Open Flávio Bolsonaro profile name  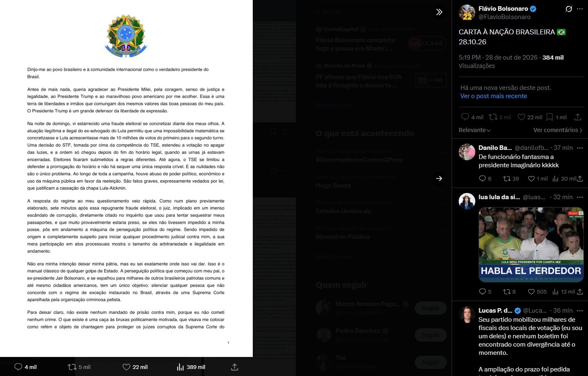tap(503, 9)
